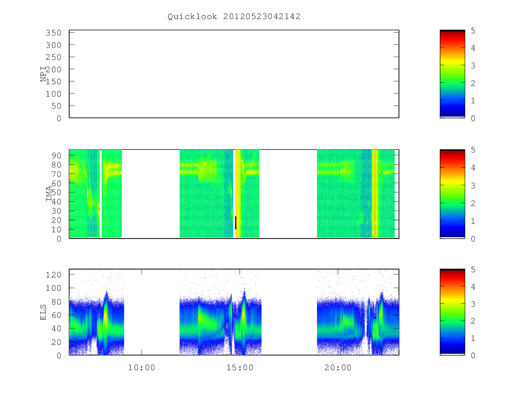Click the ELS panel colorbar

coord(452,312)
